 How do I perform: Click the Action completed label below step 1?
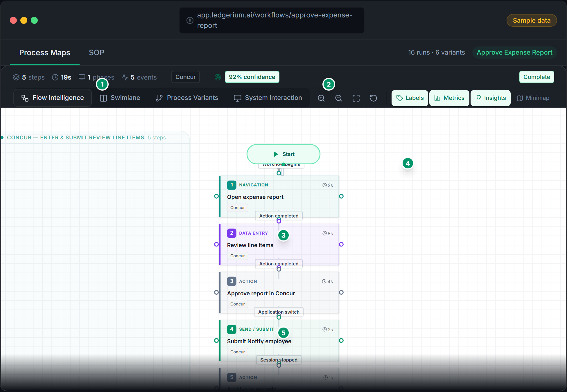279,216
